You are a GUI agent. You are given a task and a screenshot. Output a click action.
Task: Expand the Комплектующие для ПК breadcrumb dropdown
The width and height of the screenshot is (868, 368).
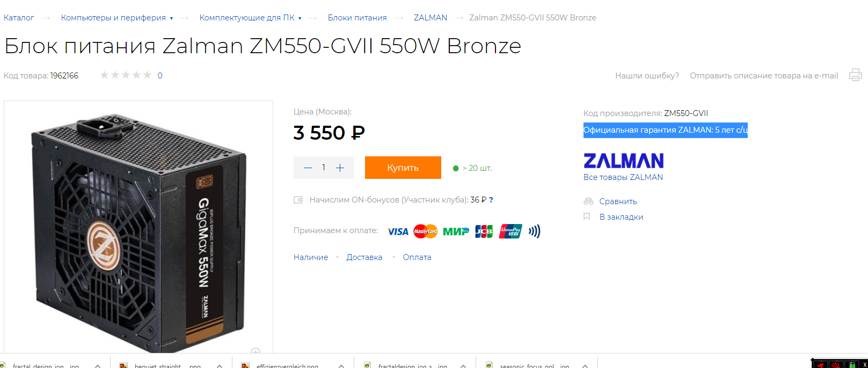point(300,18)
